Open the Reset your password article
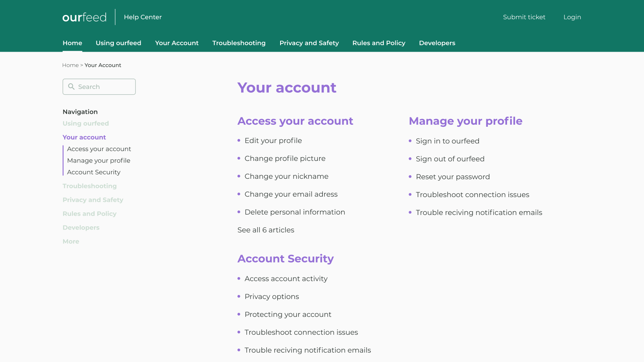The width and height of the screenshot is (644, 362). [453, 177]
